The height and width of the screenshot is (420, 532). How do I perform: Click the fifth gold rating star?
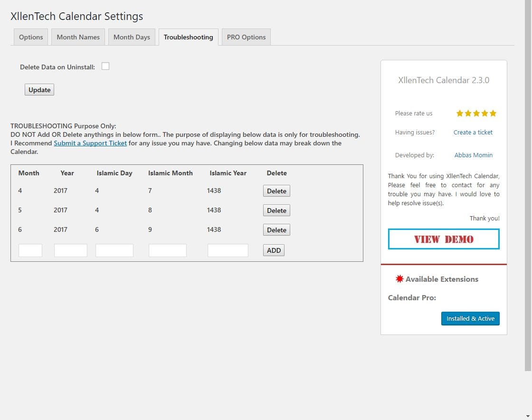pyautogui.click(x=493, y=113)
